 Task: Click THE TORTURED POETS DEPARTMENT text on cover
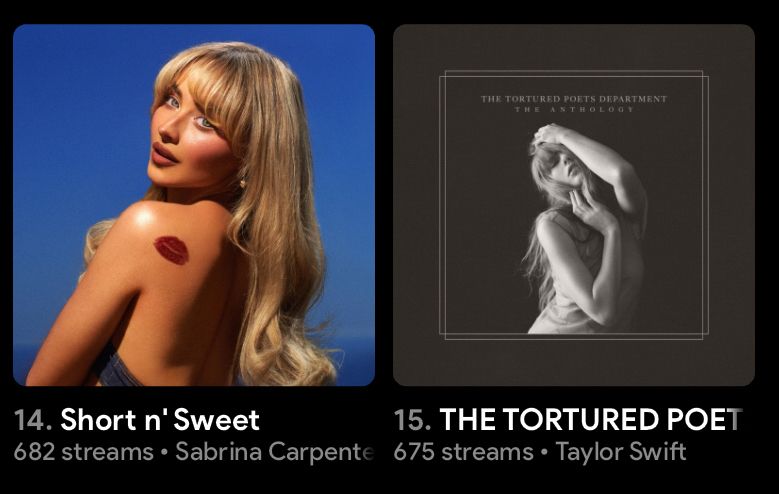[573, 99]
